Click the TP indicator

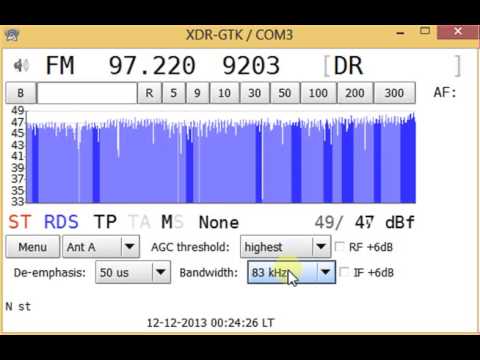105,222
